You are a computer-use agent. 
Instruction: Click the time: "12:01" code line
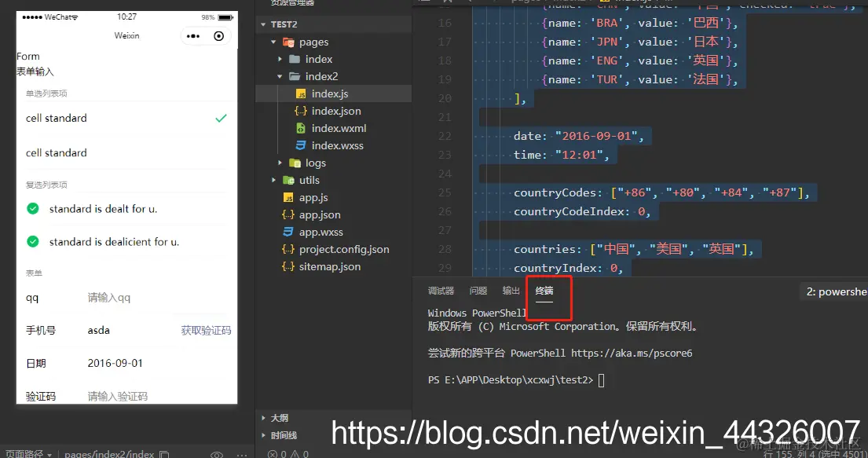(x=561, y=155)
